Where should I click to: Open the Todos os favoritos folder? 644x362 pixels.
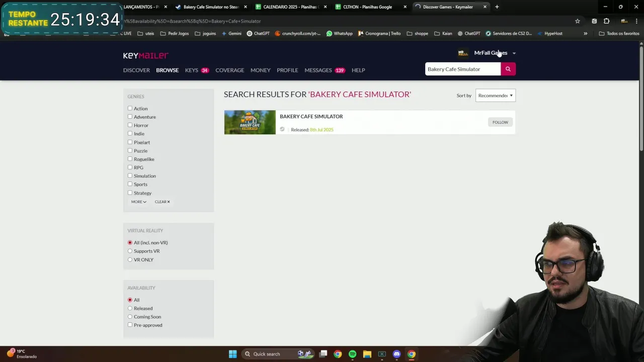[x=619, y=34]
